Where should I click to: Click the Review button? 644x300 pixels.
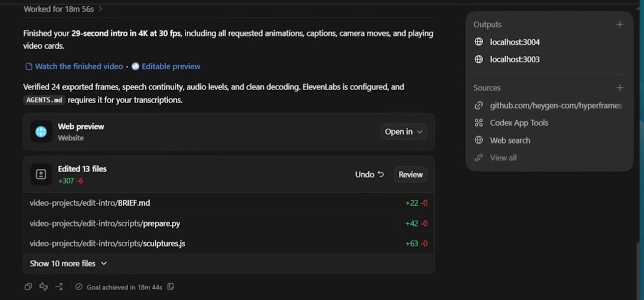coord(410,174)
